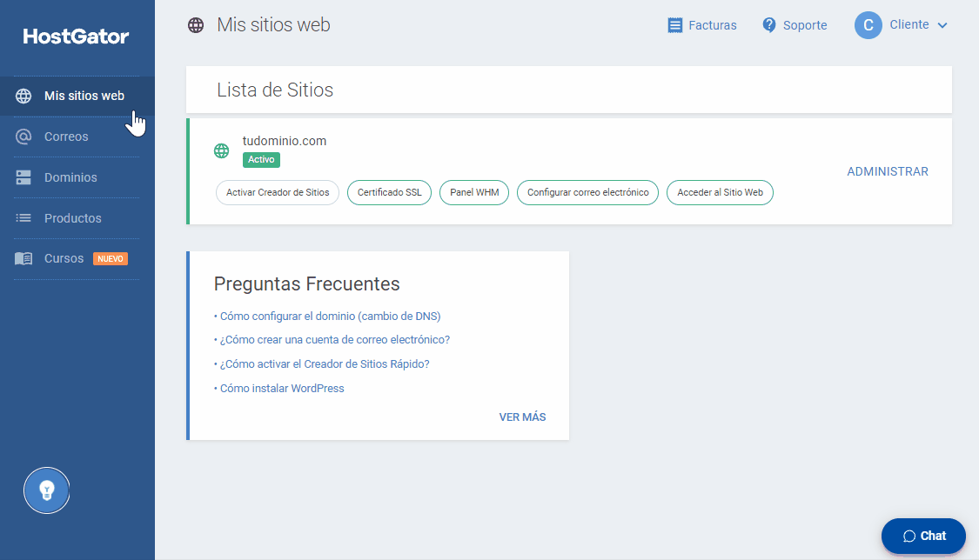This screenshot has width=979, height=560.
Task: Click the Cliente avatar circle
Action: tap(868, 25)
